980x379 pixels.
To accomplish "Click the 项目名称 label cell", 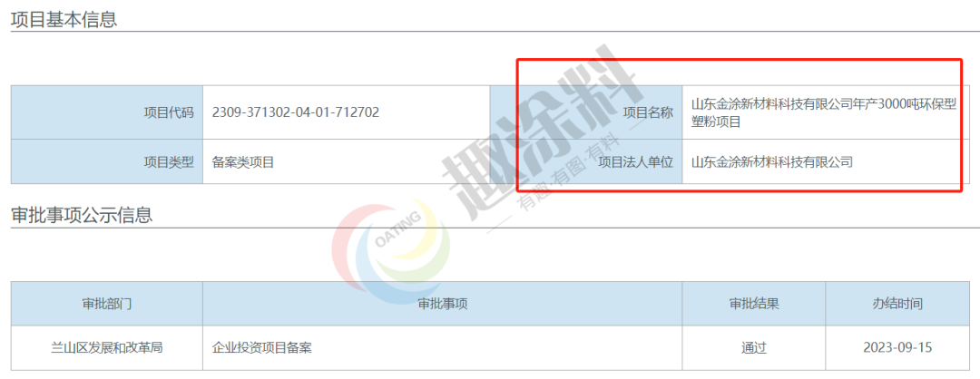I will click(x=586, y=112).
